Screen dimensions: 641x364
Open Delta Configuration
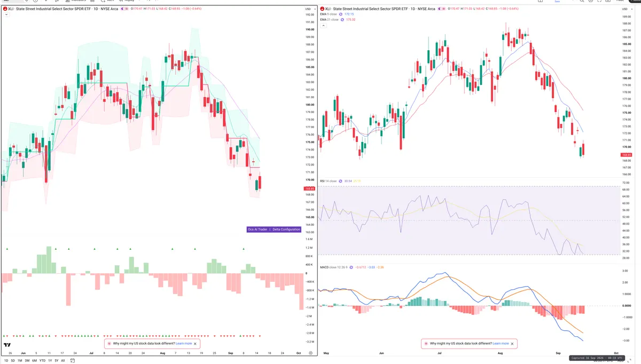[286, 229]
